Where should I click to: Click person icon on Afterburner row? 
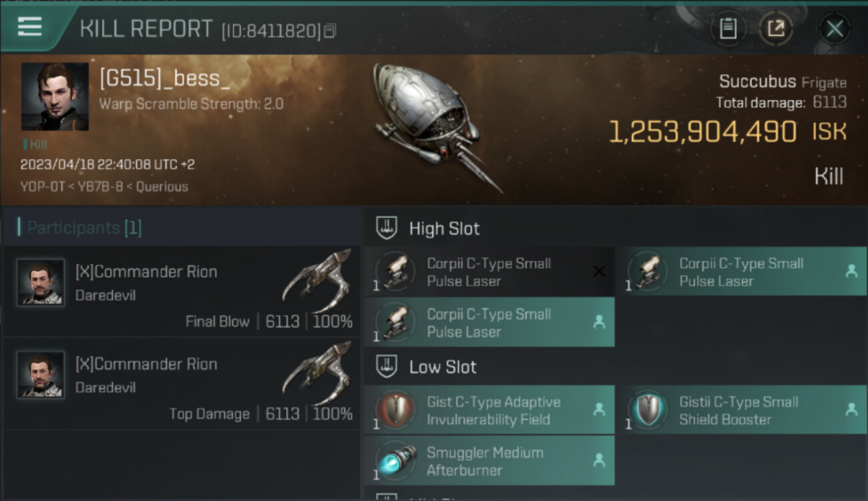(x=599, y=460)
